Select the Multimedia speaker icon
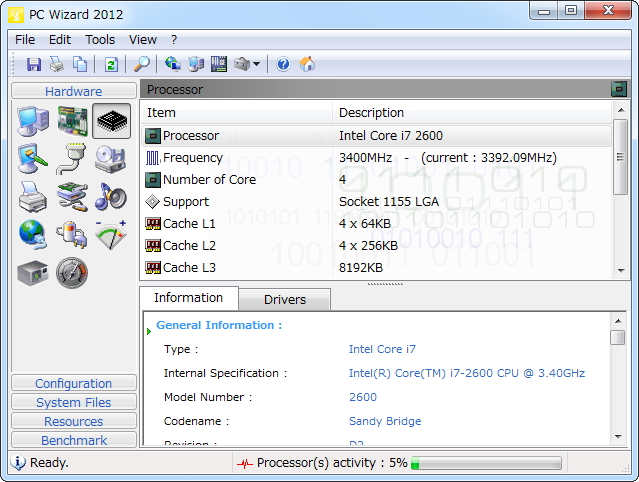The width and height of the screenshot is (639, 482). (110, 197)
